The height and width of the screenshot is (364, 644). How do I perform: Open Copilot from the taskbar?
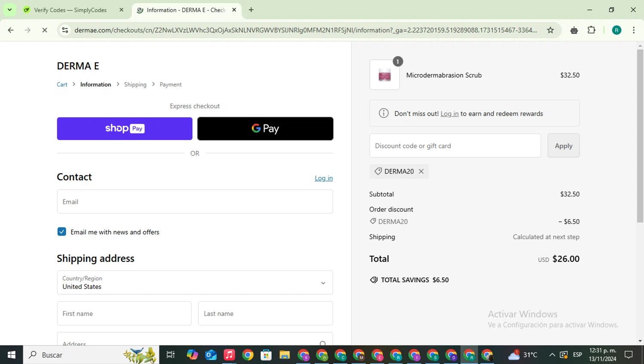pyautogui.click(x=192, y=355)
